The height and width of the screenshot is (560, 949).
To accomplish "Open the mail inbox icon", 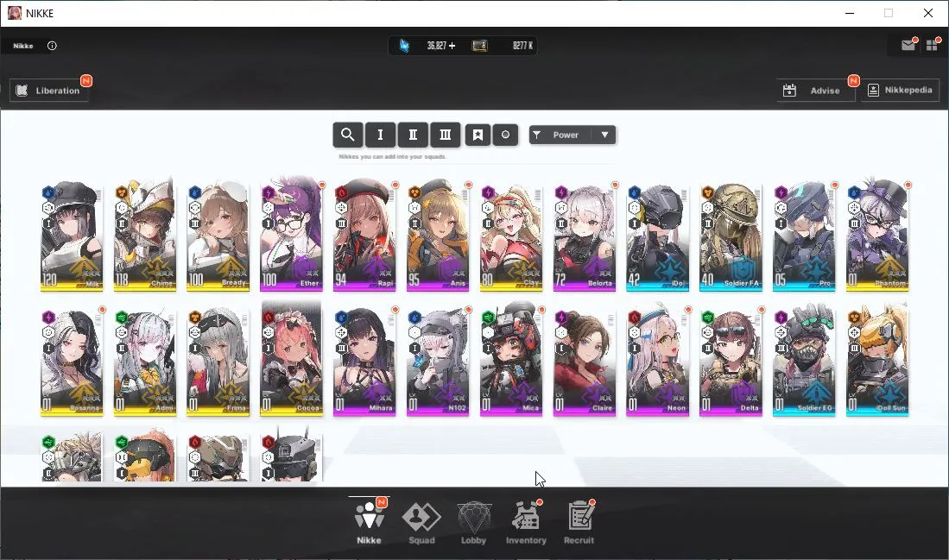I will [x=908, y=46].
